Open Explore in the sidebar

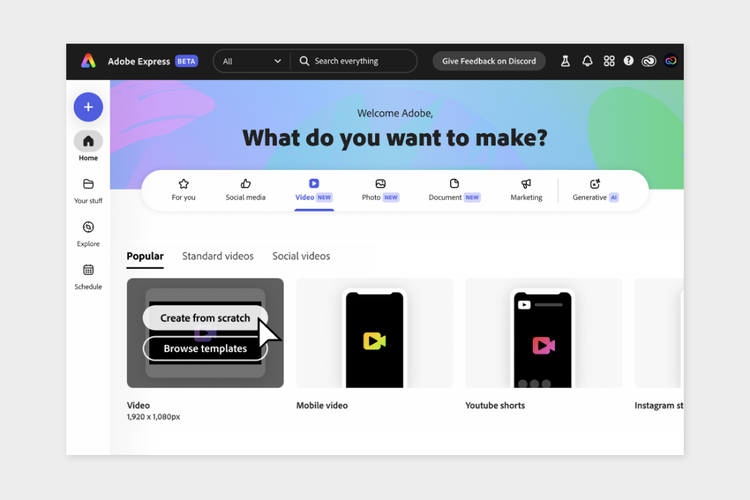88,233
